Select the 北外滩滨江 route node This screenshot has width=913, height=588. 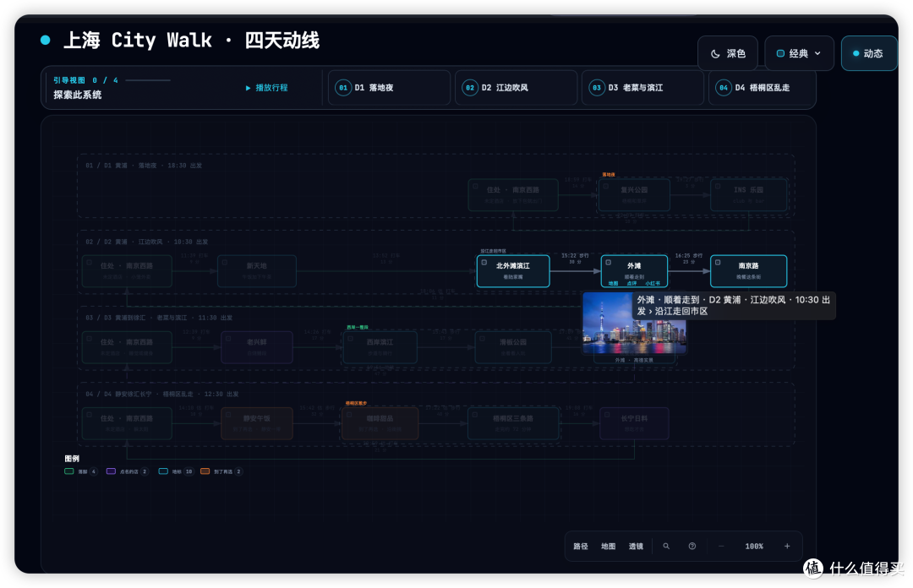pos(513,271)
